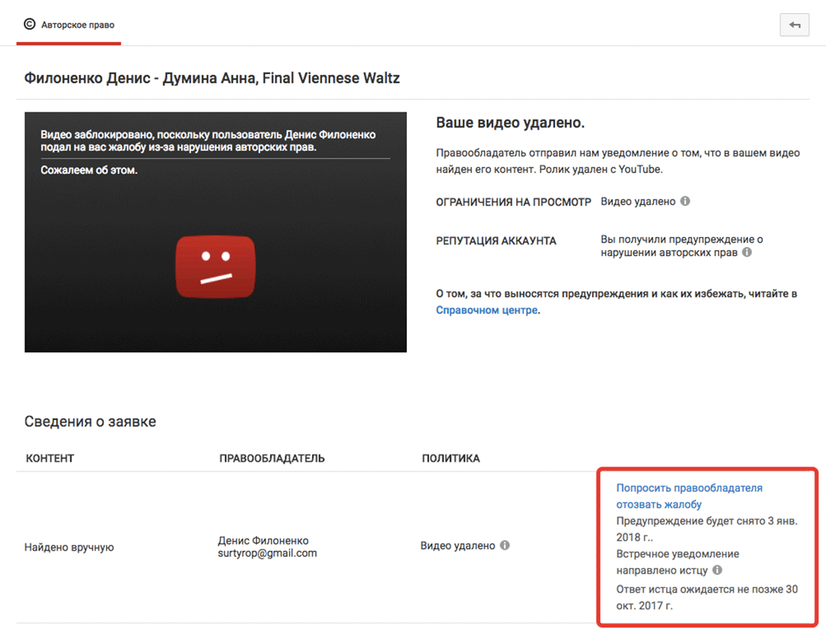
Task: Click Встречное уведомление направлено истцу text
Action: 678,562
